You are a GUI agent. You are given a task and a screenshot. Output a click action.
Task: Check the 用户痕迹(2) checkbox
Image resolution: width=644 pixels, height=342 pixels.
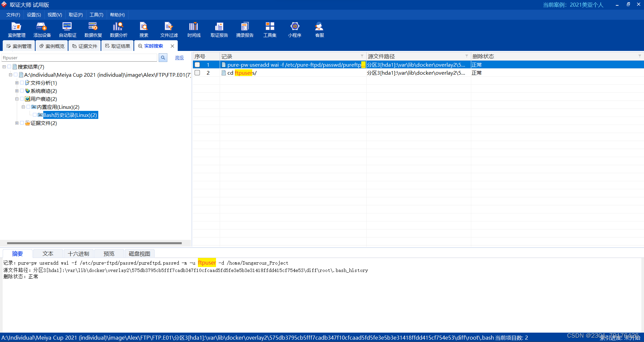click(x=22, y=99)
